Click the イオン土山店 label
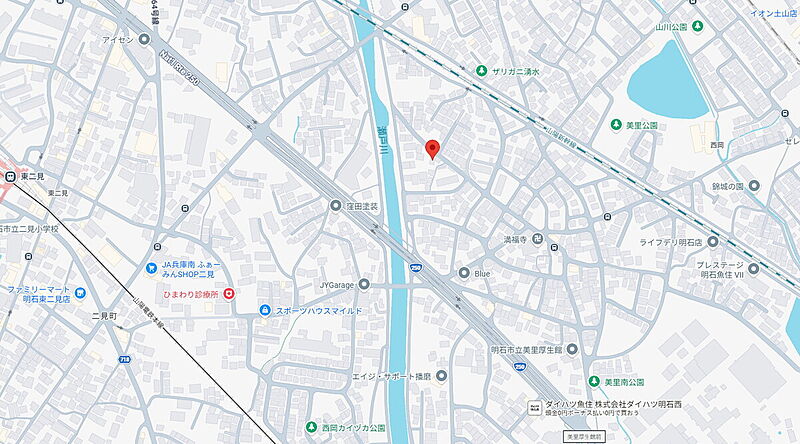 coord(774,14)
